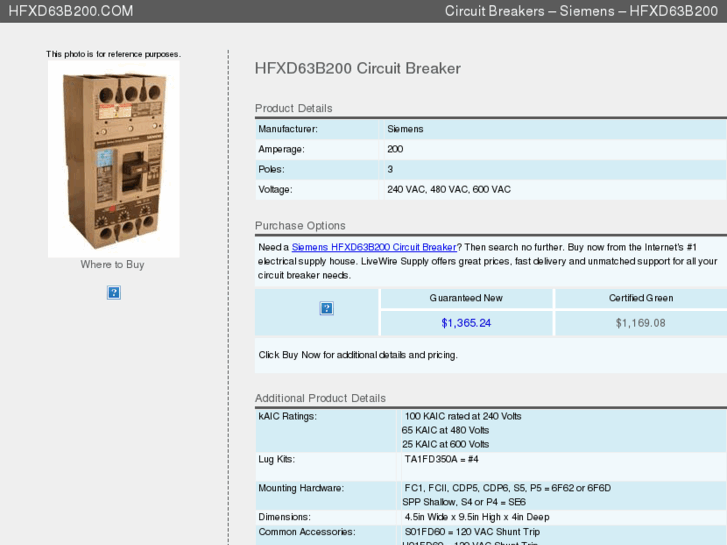Click the Where to Buy label

(x=113, y=265)
